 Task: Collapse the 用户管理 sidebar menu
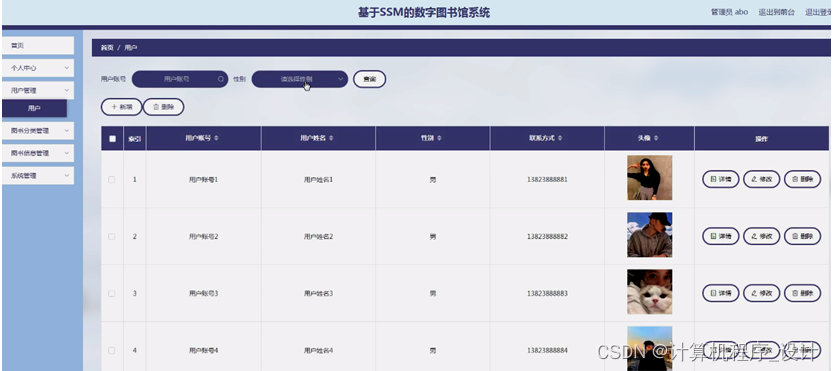pyautogui.click(x=38, y=90)
